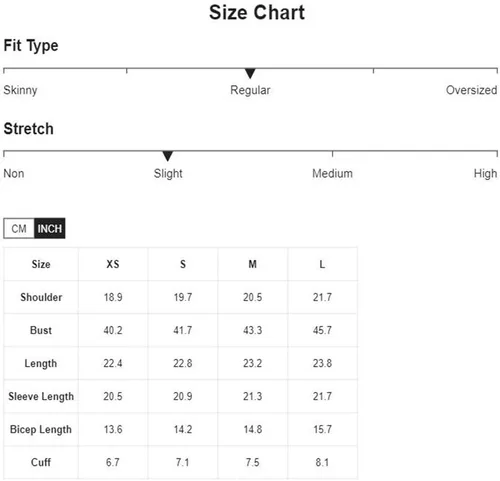Click the S column header
The width and height of the screenshot is (500, 481).
183,264
